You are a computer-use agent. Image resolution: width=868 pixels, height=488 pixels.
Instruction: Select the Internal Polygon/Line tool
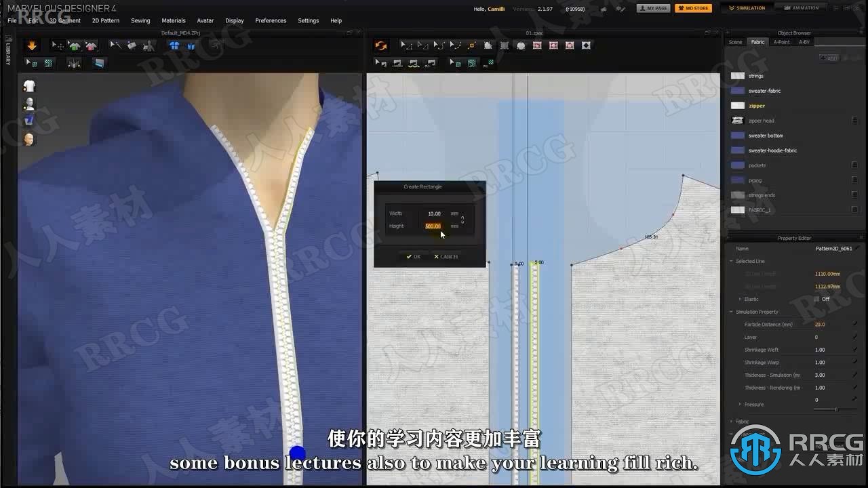pos(537,45)
